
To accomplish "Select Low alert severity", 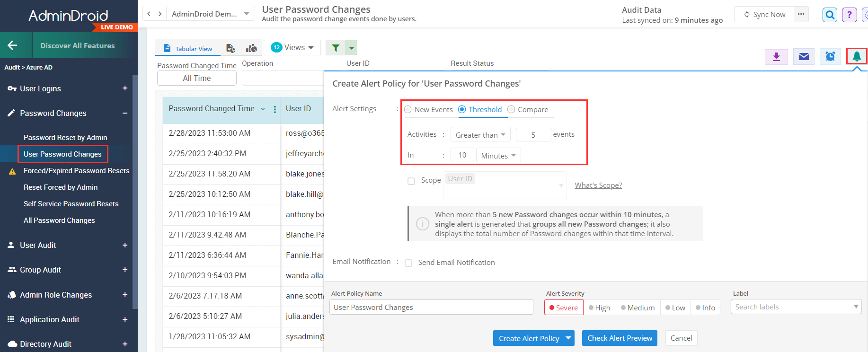I will click(675, 308).
